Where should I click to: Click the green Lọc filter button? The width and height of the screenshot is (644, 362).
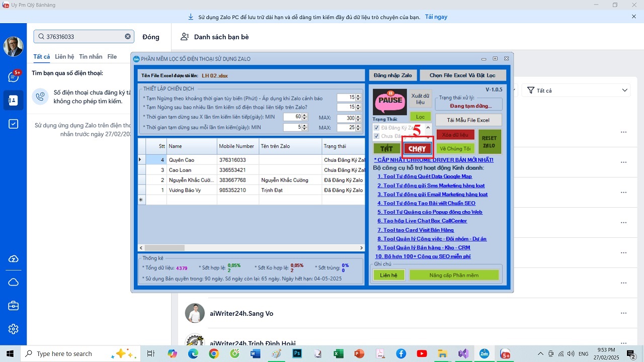420,117
